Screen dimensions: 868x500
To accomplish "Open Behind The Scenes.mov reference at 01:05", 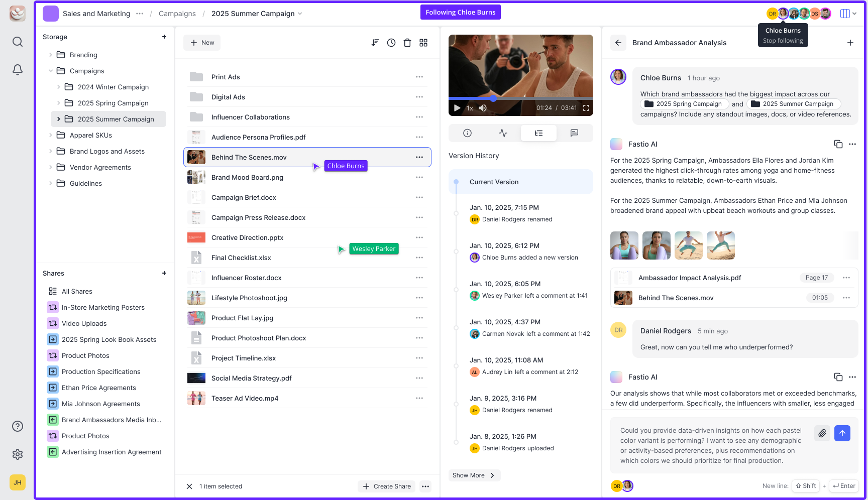I will coord(734,298).
